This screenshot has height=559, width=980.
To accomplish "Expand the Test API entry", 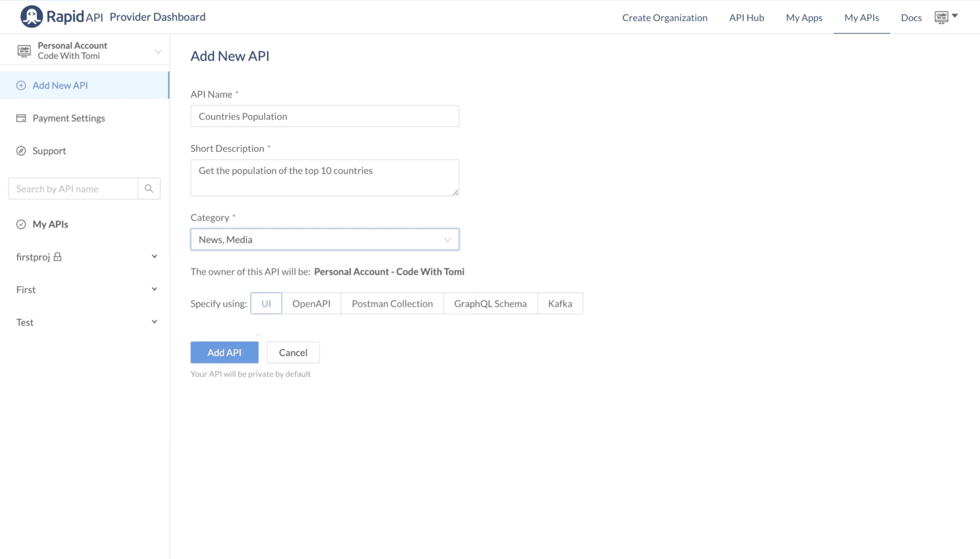I will pyautogui.click(x=154, y=322).
